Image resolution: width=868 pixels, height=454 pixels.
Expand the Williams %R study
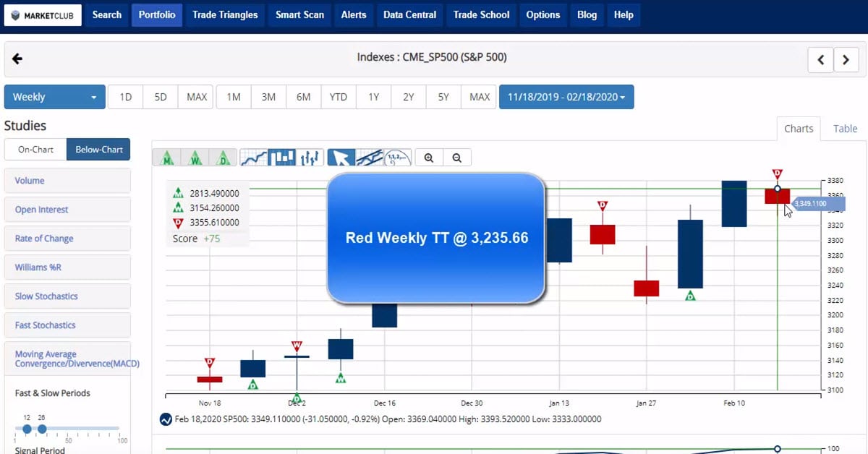point(67,267)
